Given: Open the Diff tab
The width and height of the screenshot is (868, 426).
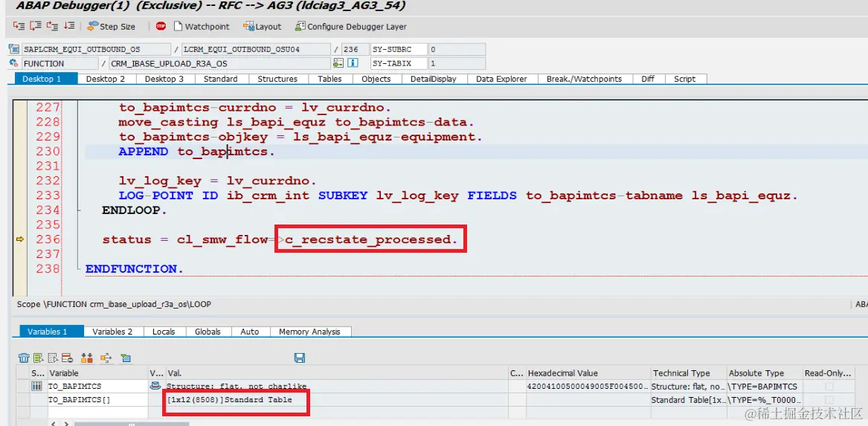Looking at the screenshot, I should (648, 79).
